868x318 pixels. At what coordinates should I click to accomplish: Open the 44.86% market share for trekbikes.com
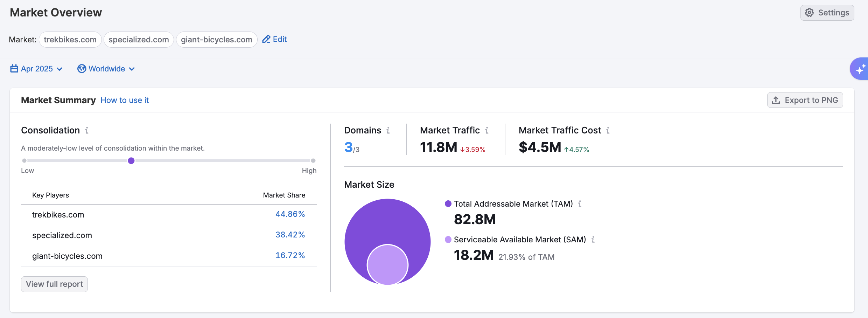coord(290,214)
